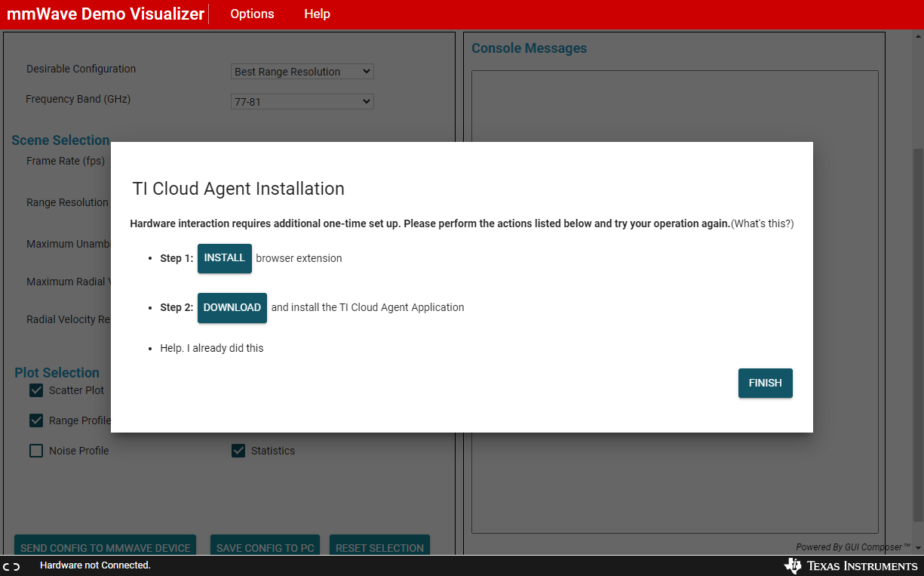Click the Scene Selection heading
Viewport: 924px width, 576px height.
point(60,140)
